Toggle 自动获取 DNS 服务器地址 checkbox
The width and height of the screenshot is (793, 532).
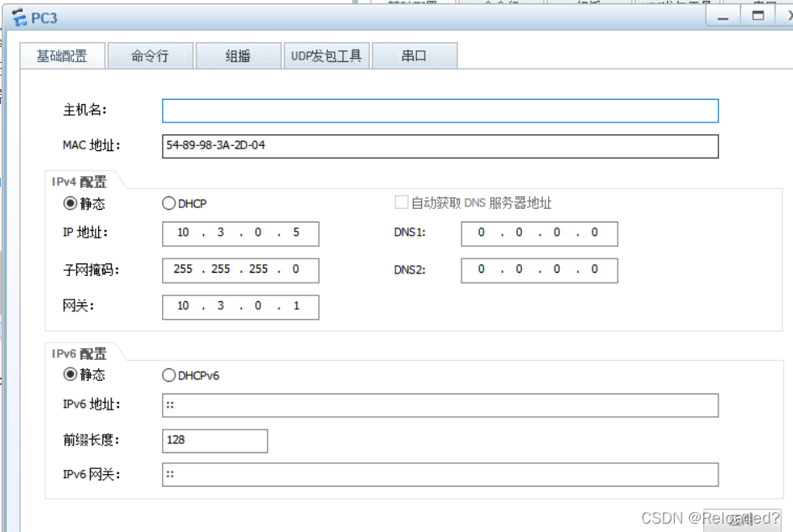point(402,202)
